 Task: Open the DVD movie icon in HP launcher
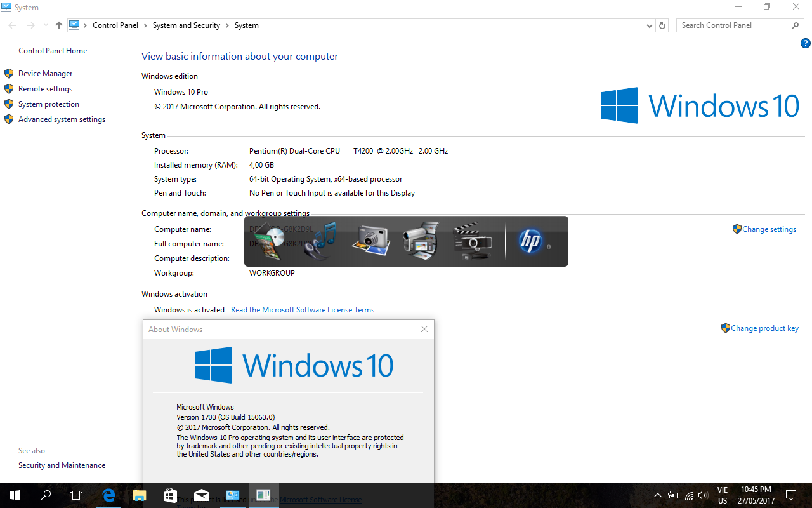(269, 240)
